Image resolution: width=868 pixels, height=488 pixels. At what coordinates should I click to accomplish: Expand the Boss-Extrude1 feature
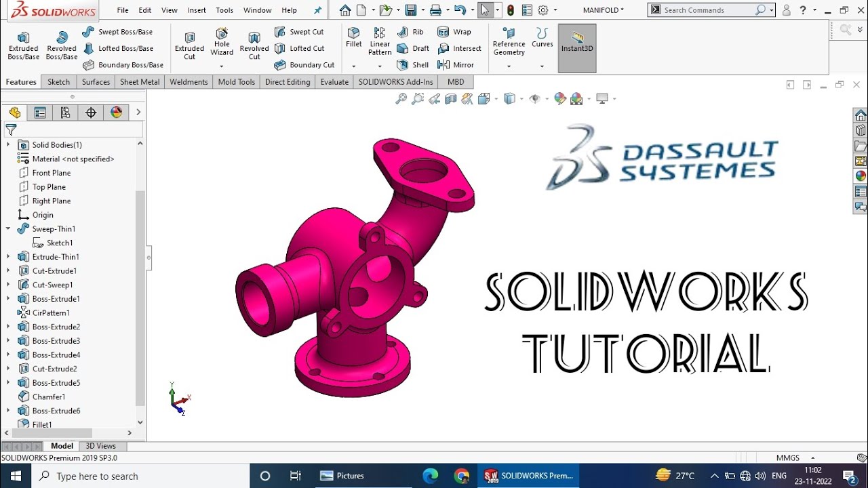[x=8, y=299]
